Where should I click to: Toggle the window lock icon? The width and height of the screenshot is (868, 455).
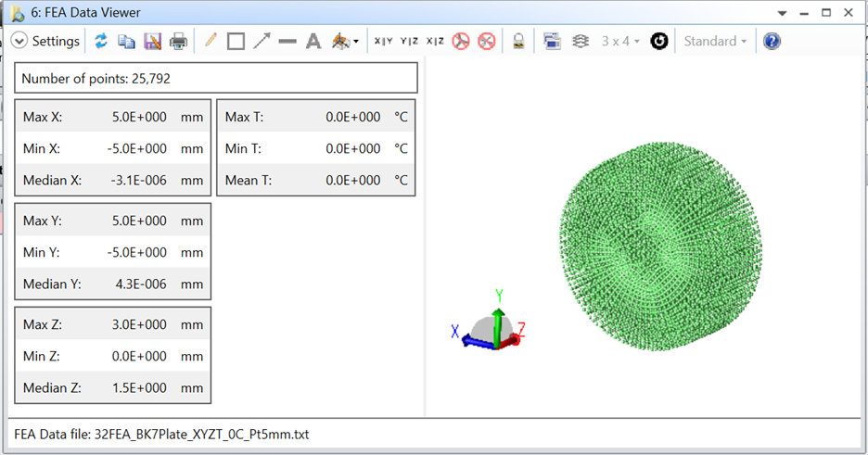518,42
